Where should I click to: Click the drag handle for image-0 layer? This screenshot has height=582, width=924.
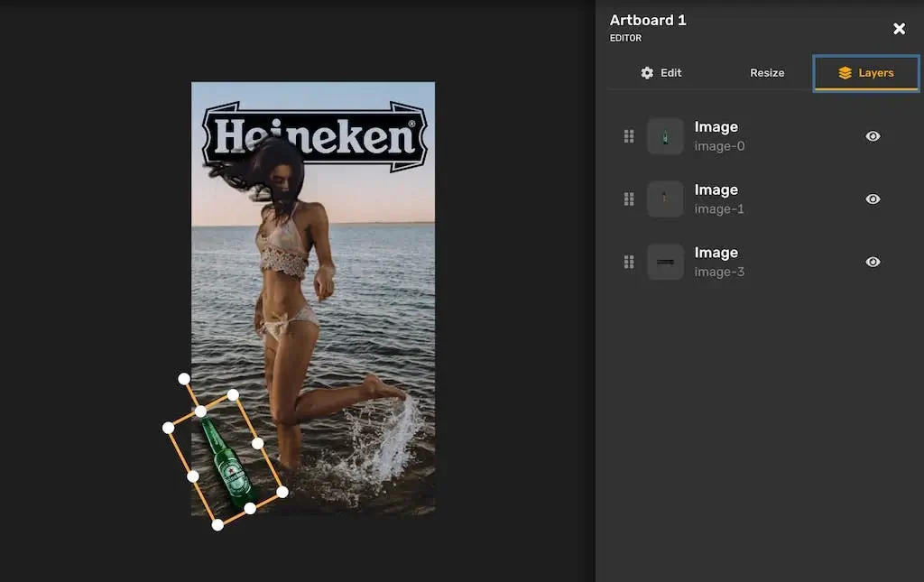pos(629,136)
